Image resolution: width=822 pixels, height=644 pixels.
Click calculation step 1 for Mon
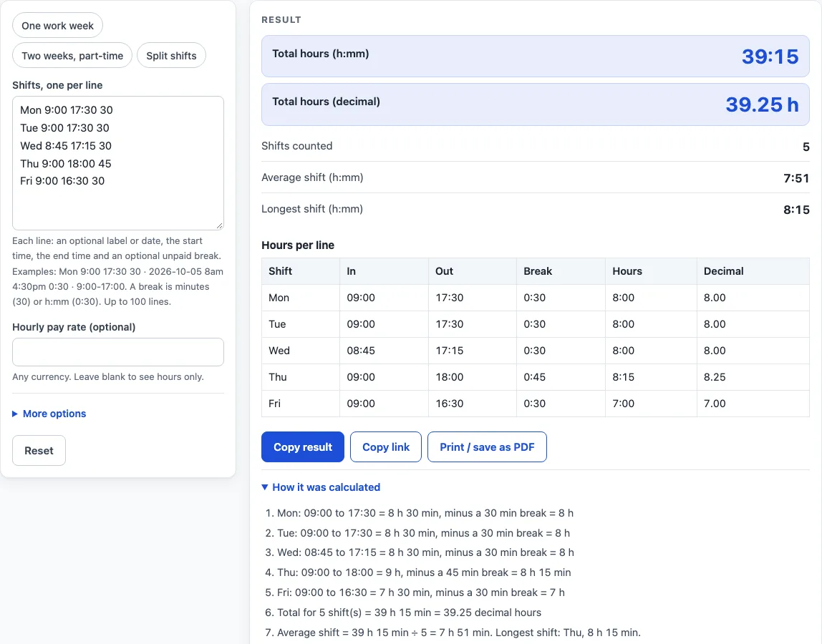[x=425, y=513]
